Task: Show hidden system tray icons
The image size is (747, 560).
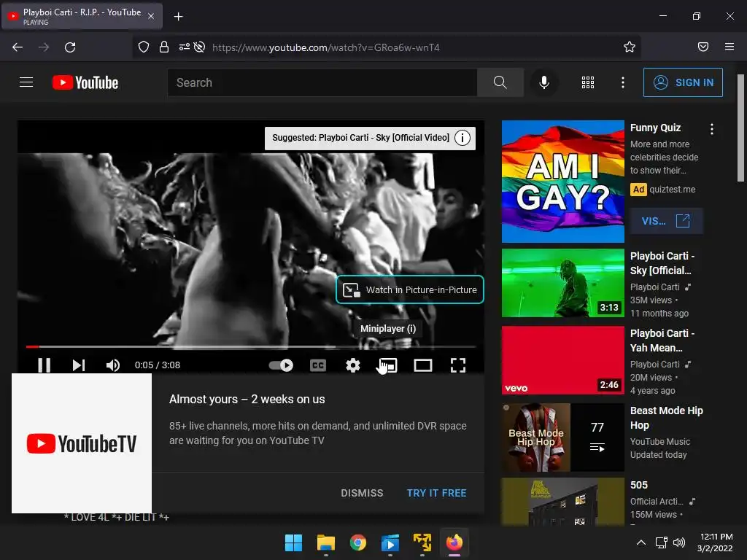Action: [x=641, y=542]
